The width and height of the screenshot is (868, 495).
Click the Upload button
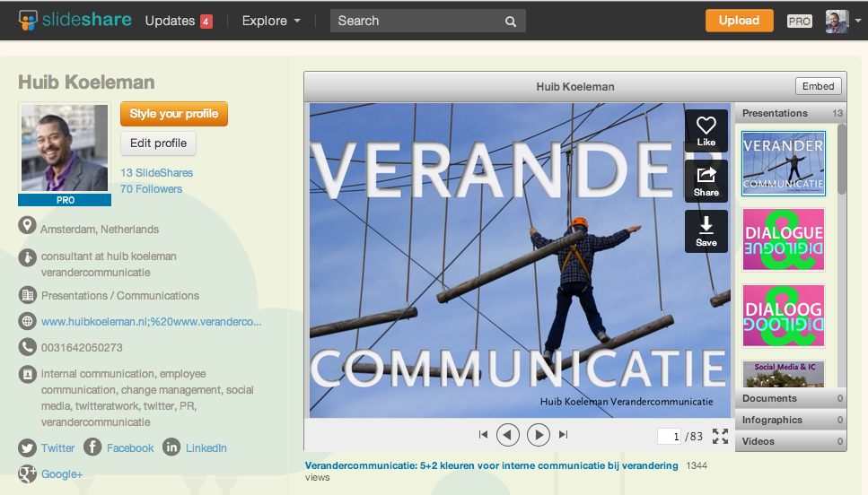(x=739, y=21)
